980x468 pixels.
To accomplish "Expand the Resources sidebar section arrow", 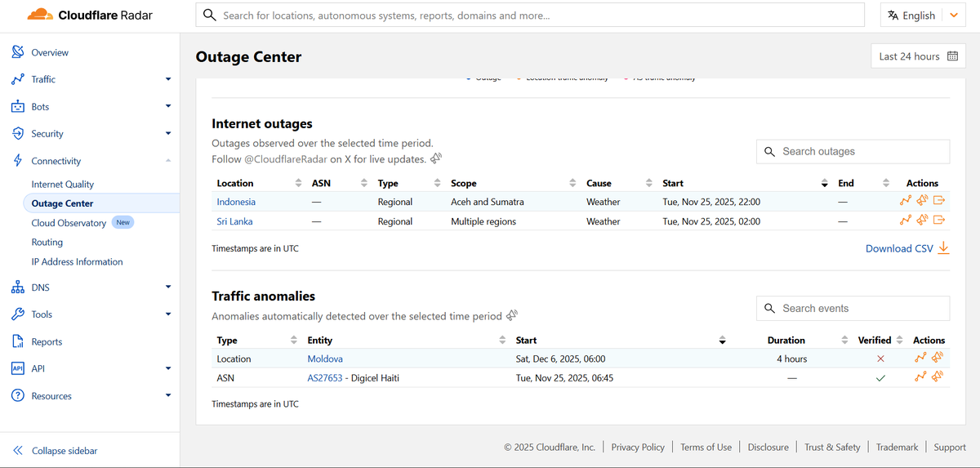I will click(168, 395).
